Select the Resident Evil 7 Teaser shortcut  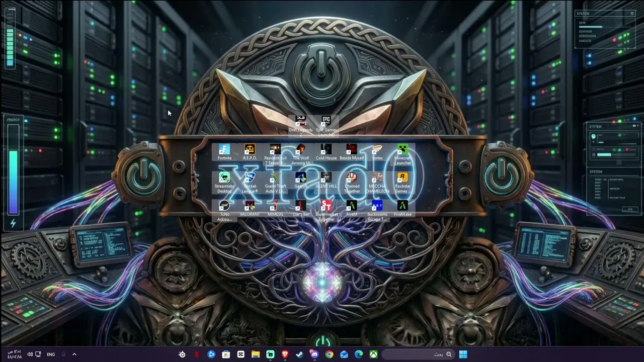coord(275,155)
